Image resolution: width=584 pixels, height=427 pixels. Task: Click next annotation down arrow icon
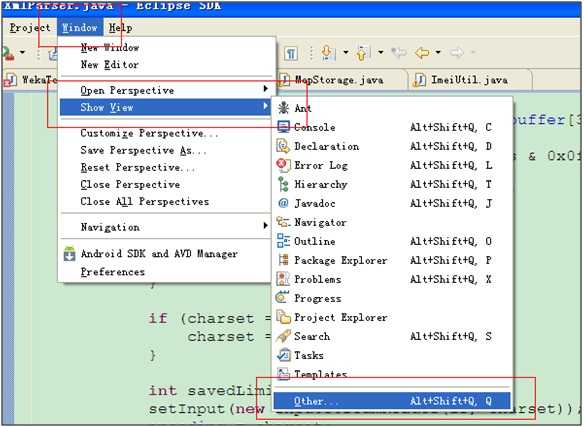pyautogui.click(x=328, y=53)
